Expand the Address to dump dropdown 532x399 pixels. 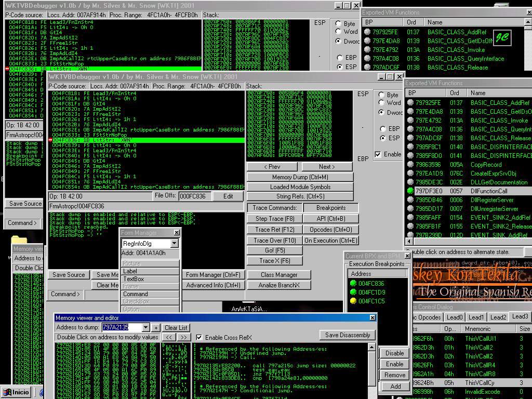(x=146, y=328)
